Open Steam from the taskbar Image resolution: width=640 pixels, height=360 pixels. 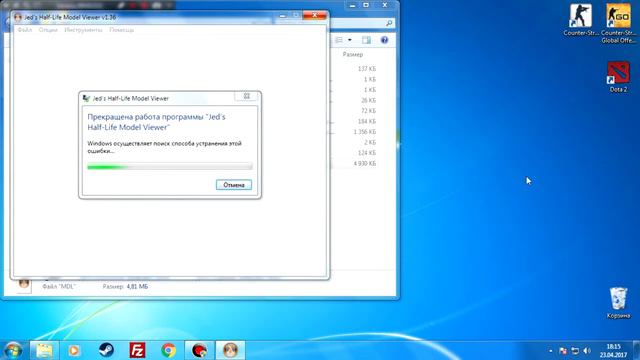(106, 350)
